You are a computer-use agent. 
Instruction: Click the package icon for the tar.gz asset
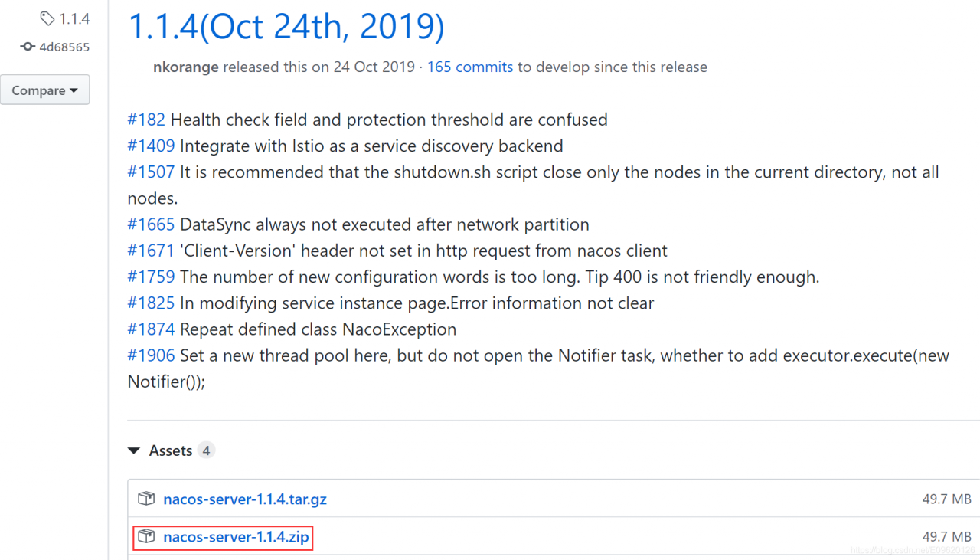[x=146, y=499]
